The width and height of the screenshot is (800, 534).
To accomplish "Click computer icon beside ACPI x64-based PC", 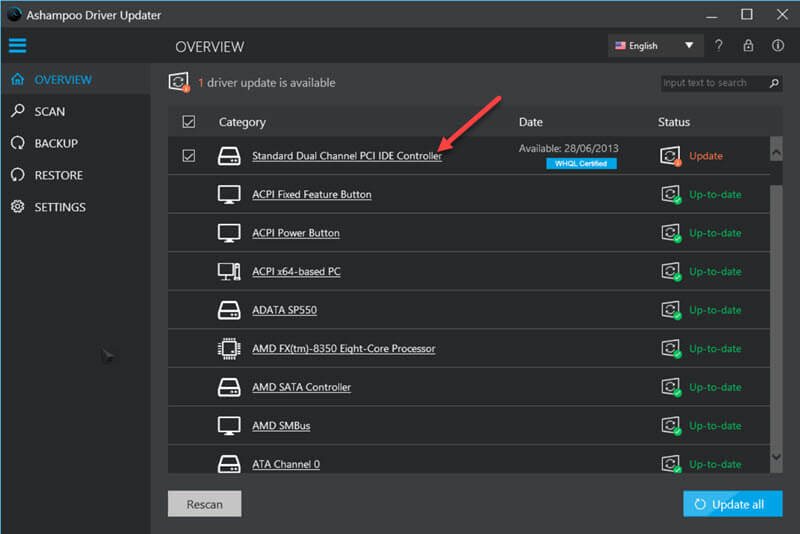I will 229,271.
